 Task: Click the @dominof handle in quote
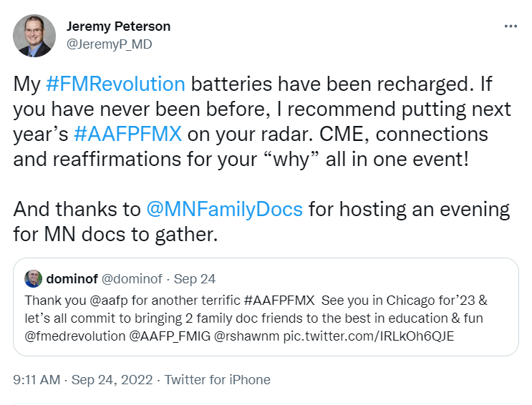point(132,278)
